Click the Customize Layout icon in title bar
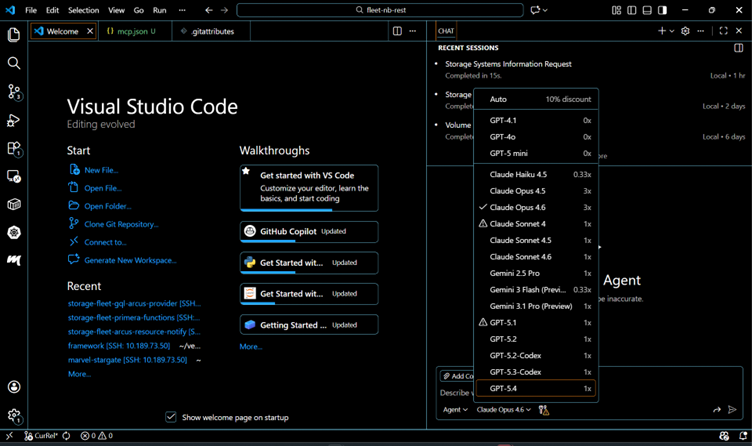Screen dimensions: 752x446 tap(617, 10)
